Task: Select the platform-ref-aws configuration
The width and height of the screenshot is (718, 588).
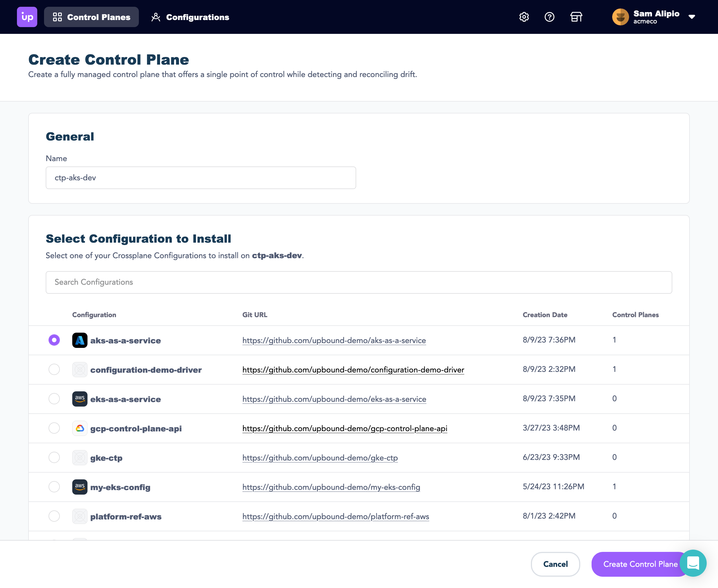Action: [x=54, y=516]
